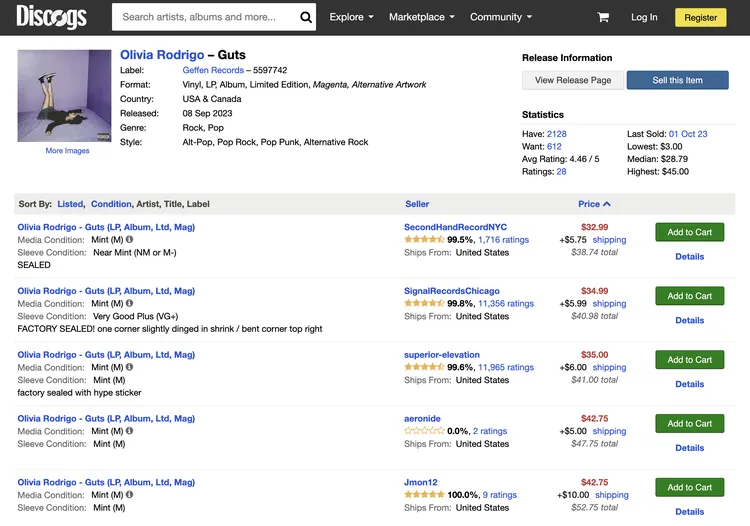
Task: Click shipping link for the $10.00 charge
Action: point(612,495)
